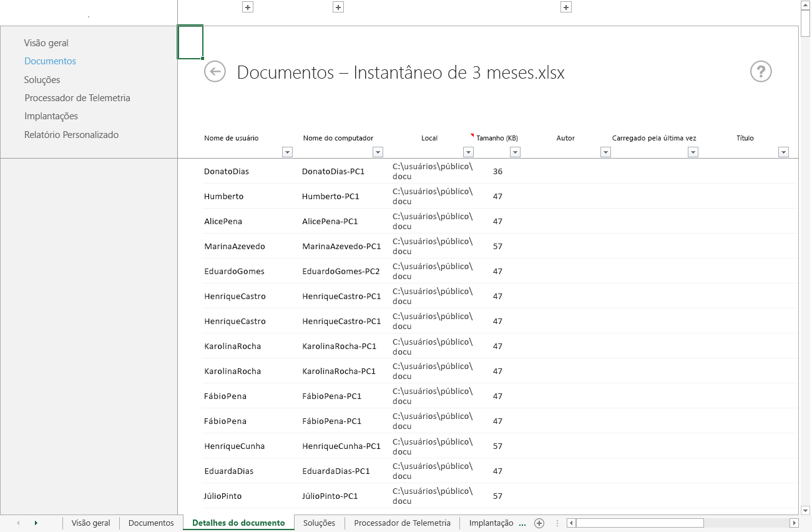Select the HenriqueCunha user name cell
812x532 pixels.
tap(235, 446)
